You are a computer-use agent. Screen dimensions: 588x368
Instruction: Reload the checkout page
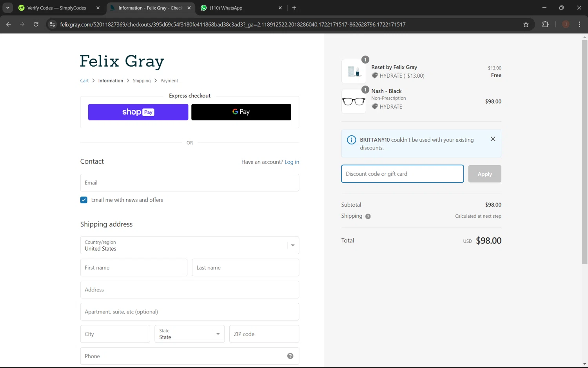coord(36,24)
